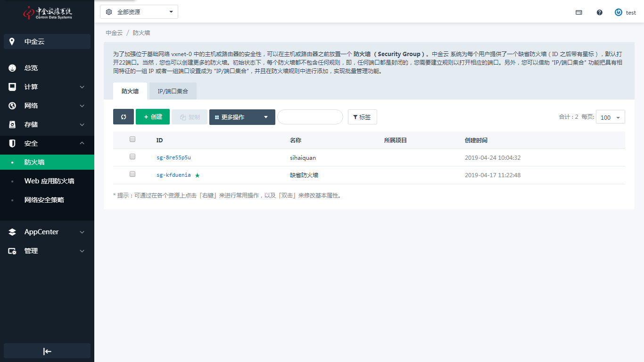
Task: Click 中金云 in the breadcrumb
Action: pos(114,33)
